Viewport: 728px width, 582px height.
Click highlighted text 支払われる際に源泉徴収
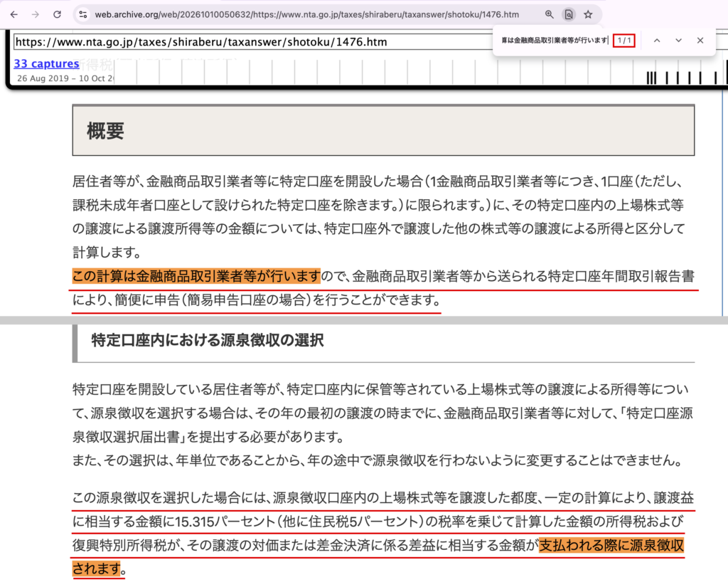pyautogui.click(x=611, y=545)
